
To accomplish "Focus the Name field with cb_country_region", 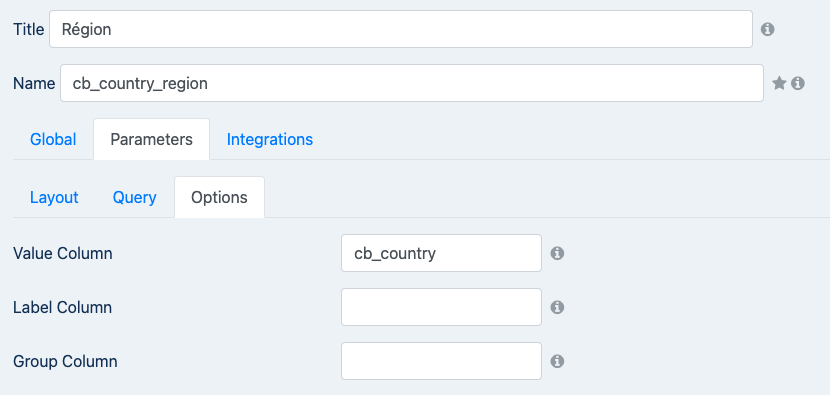I will click(x=412, y=83).
